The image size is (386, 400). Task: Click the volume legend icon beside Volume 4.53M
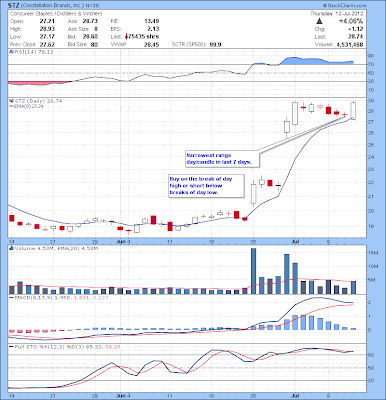[11, 248]
